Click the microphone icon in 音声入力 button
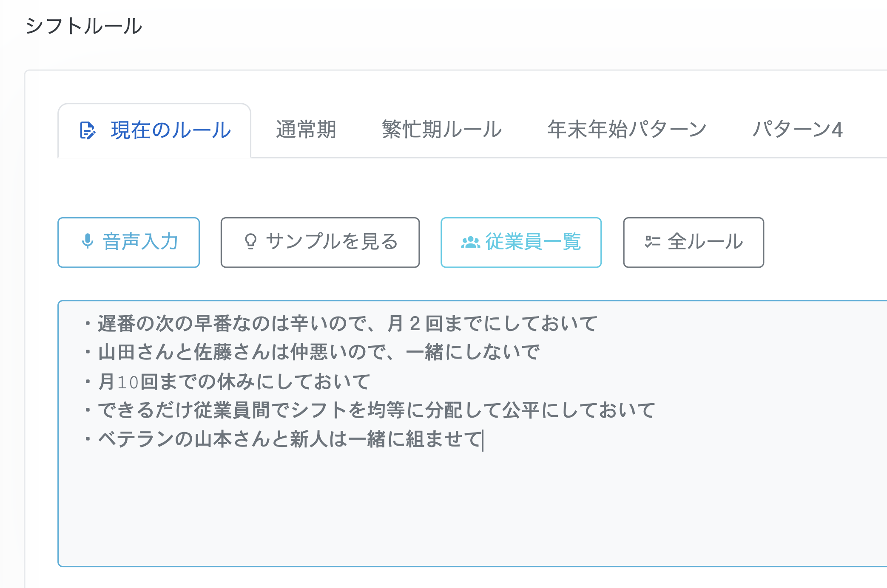 click(88, 241)
